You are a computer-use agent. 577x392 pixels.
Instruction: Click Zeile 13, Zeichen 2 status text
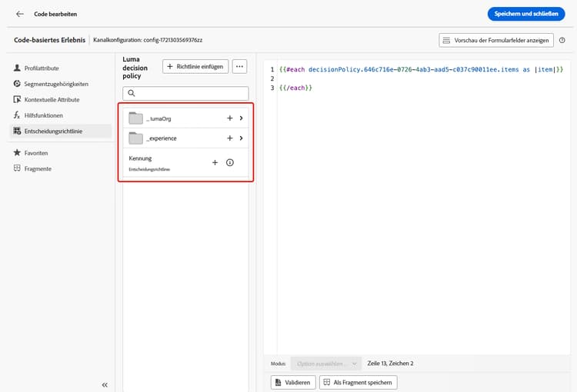click(390, 364)
